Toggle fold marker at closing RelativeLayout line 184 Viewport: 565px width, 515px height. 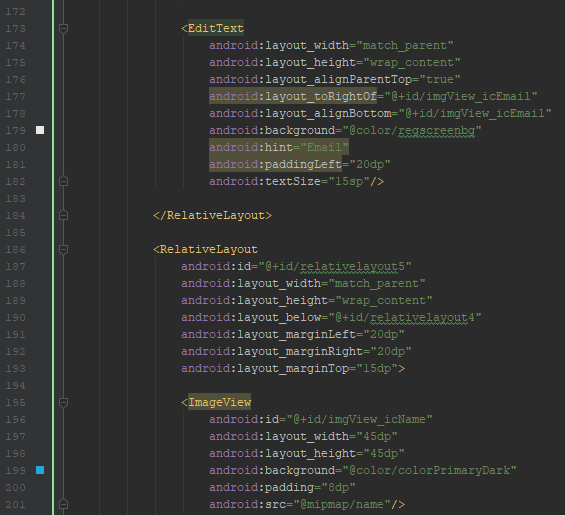(x=63, y=215)
